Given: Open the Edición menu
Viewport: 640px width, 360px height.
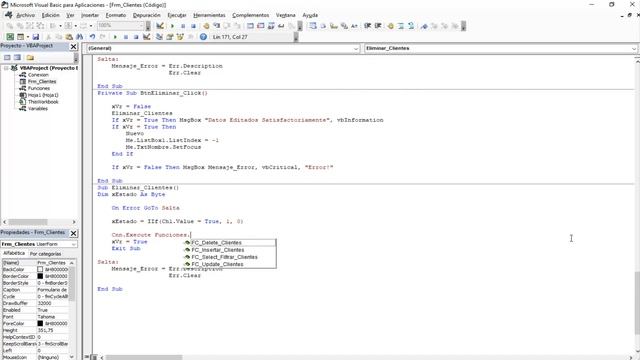Looking at the screenshot, I should click(x=51, y=15).
